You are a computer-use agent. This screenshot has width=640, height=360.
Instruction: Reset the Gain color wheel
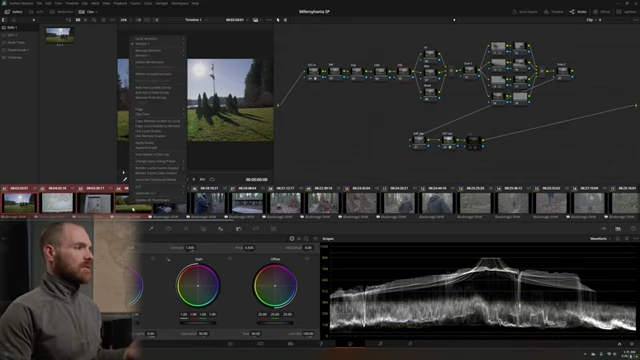[x=230, y=259]
